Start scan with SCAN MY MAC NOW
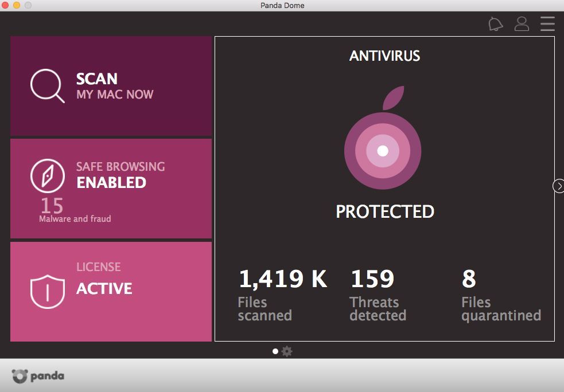 point(111,86)
